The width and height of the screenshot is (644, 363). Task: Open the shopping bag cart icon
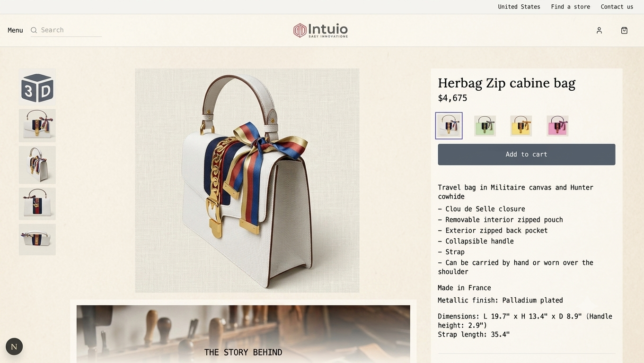tap(624, 30)
